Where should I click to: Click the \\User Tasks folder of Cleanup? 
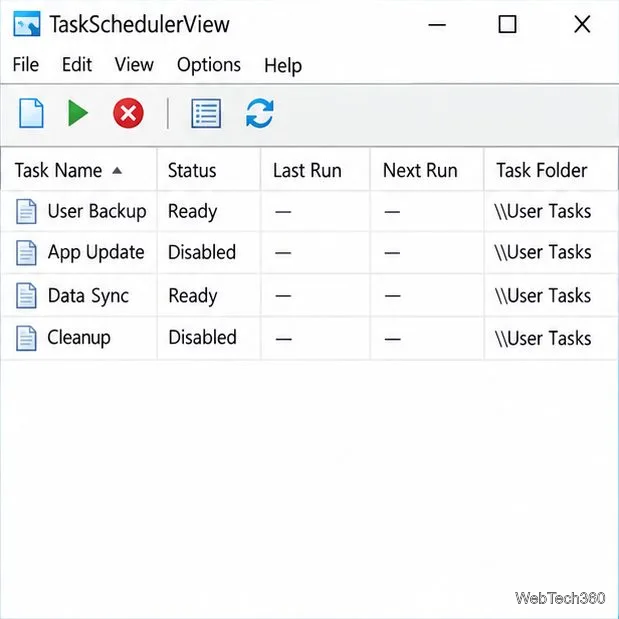(543, 338)
